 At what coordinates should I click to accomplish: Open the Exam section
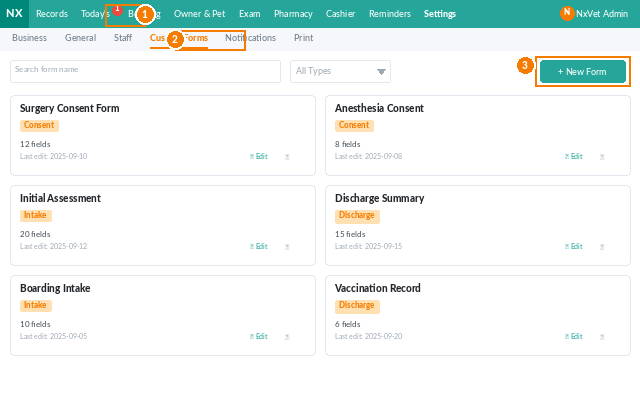[x=249, y=14]
